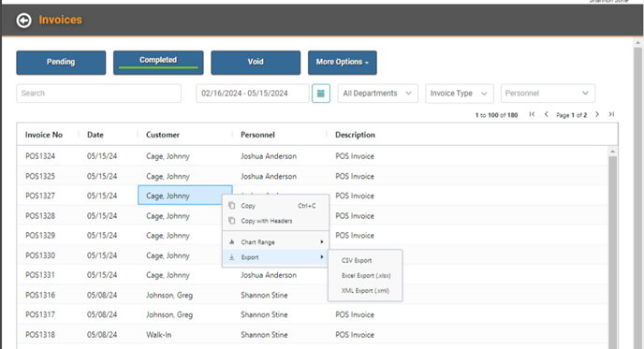This screenshot has width=644, height=349.
Task: Select invoice number POS1318
Action: [x=40, y=335]
